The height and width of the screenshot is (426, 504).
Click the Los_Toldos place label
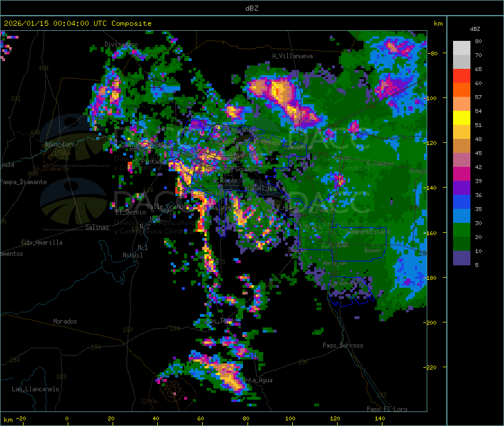coord(222,321)
